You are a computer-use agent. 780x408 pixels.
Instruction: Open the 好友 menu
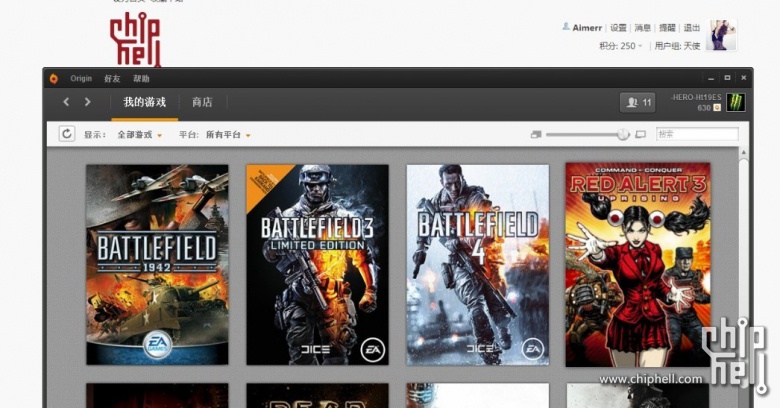point(112,79)
